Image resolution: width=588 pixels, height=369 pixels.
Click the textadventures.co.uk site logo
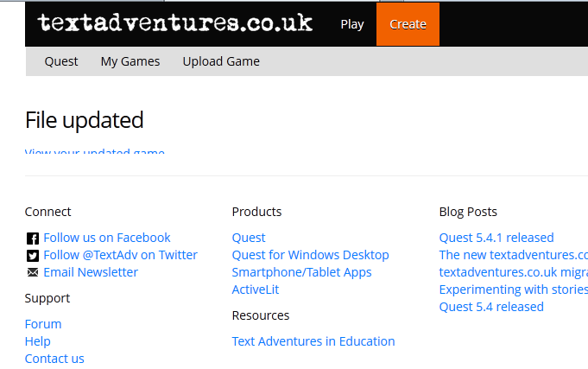(x=175, y=23)
